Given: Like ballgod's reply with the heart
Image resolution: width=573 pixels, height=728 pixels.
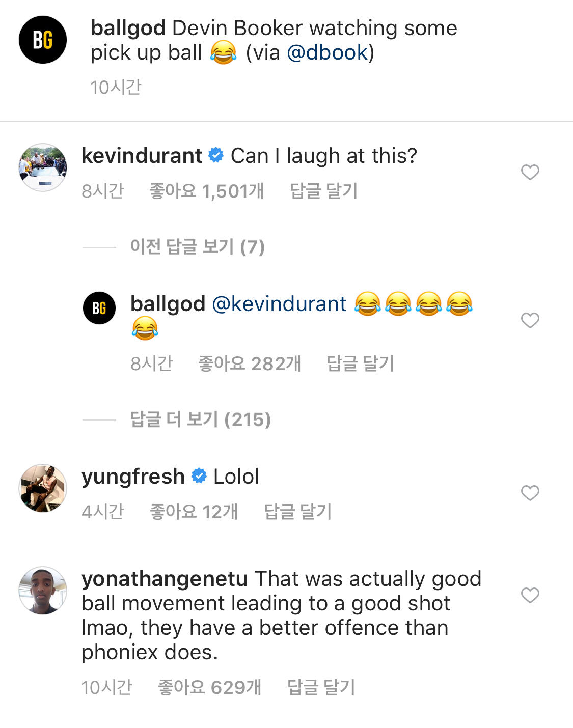Looking at the screenshot, I should click(530, 320).
